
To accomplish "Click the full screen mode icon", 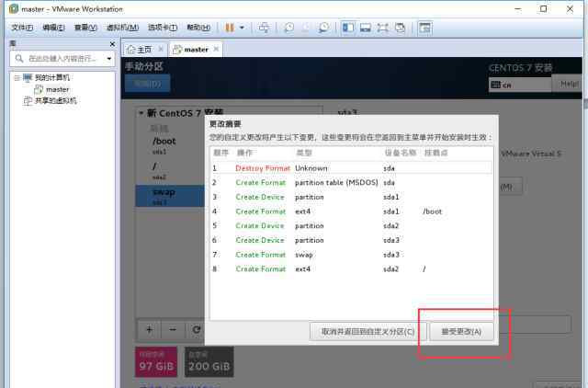I will [383, 28].
